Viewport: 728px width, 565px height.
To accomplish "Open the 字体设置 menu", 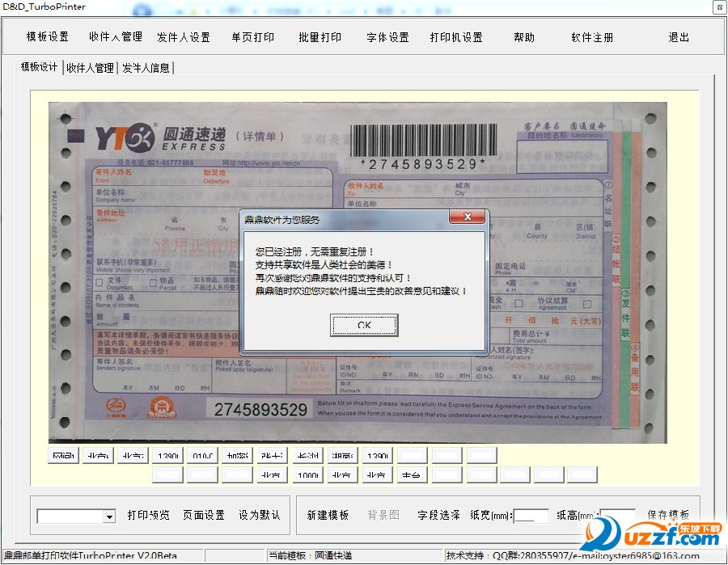I will [387, 37].
